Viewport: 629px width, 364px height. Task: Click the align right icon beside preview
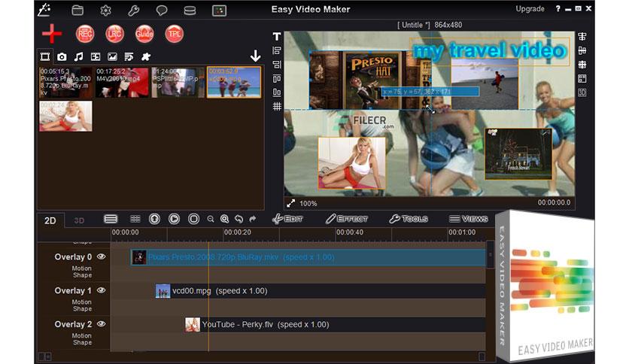(277, 65)
